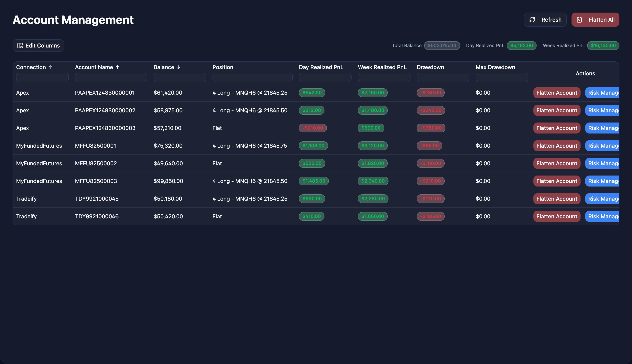Click Tradeify connection cell for TDY9921000045

[x=26, y=199]
